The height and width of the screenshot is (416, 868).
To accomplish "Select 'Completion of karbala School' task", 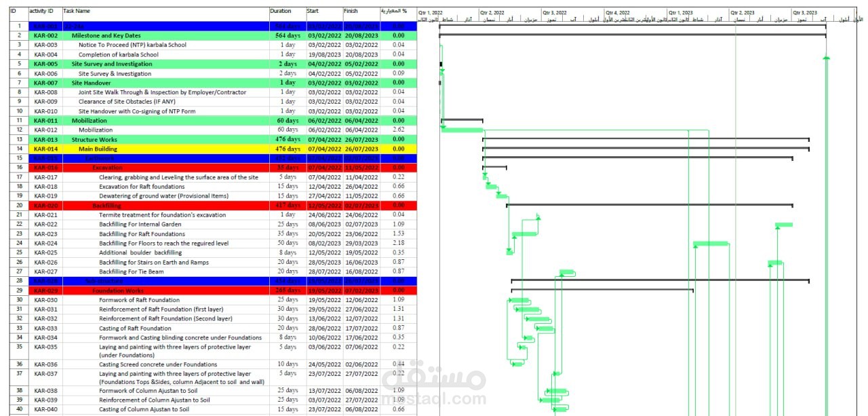I will click(x=119, y=54).
